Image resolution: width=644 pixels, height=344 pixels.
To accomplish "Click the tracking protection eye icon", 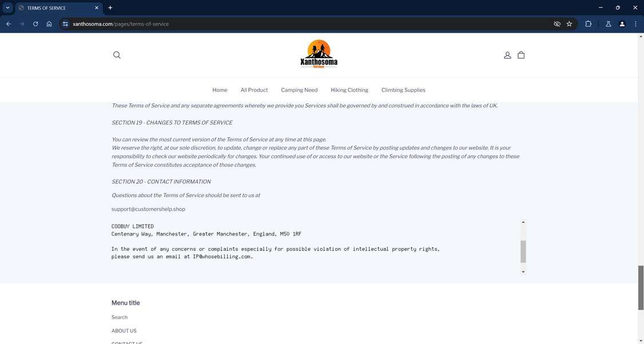I will coord(557,24).
